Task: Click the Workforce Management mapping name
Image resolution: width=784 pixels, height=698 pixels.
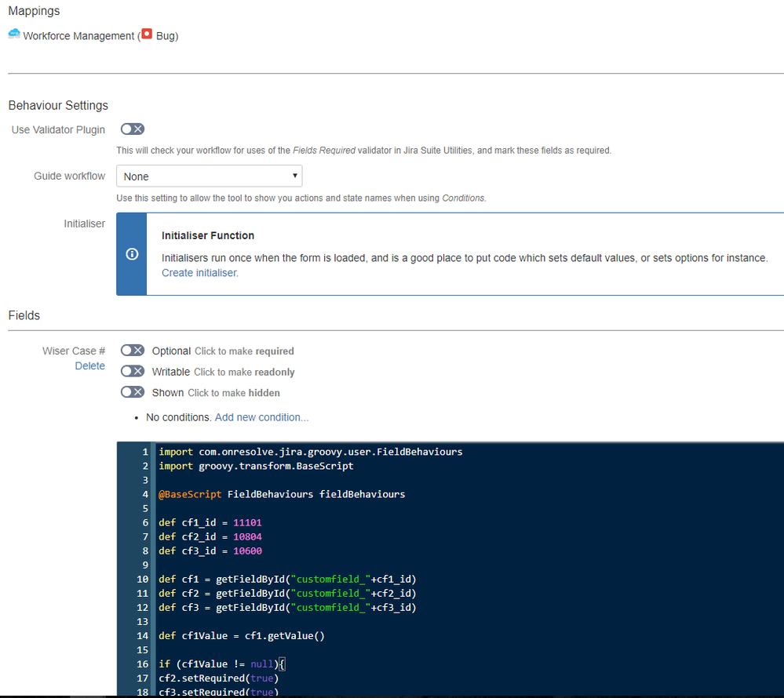Action: 78,36
